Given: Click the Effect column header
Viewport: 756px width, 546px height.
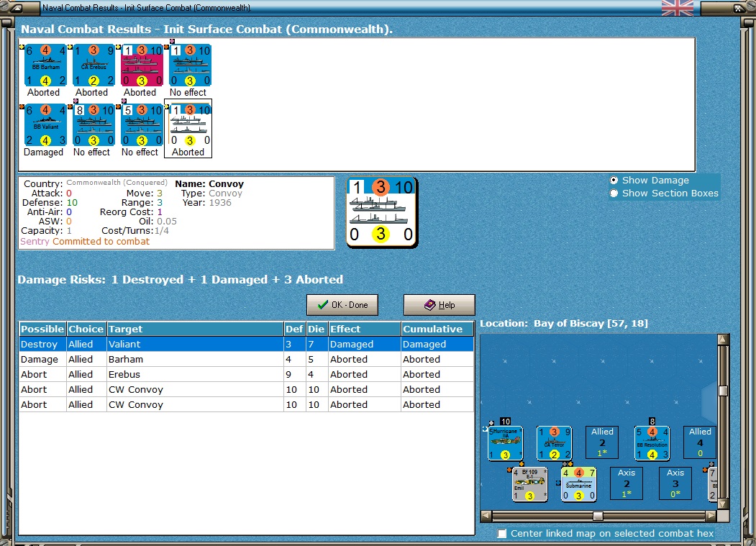Looking at the screenshot, I should (x=364, y=329).
